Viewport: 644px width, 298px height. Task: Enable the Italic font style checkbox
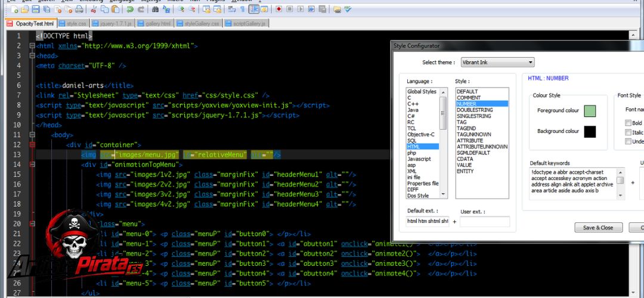coord(627,132)
